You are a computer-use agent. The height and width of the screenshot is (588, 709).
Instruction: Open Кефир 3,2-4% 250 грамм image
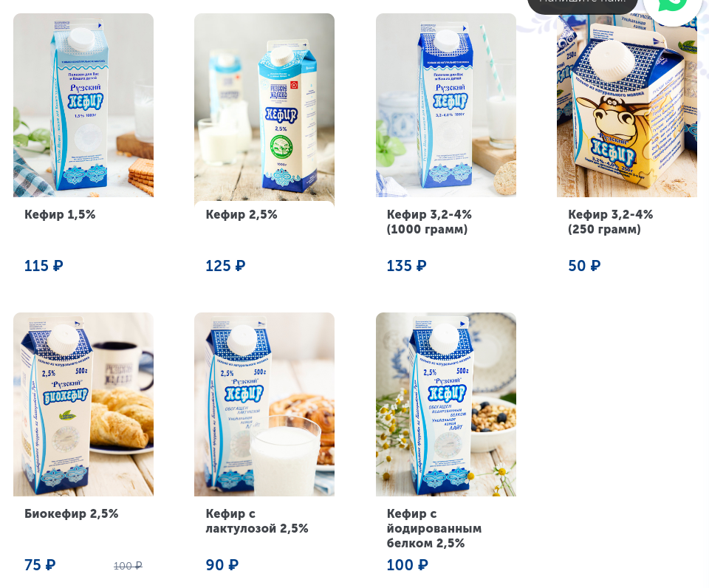point(627,105)
